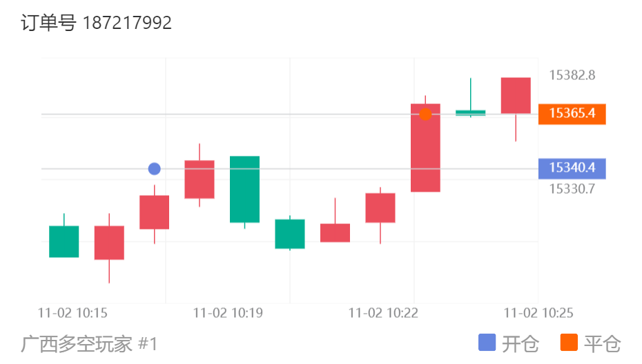Viewport: 642px width, 364px height.
Task: Click the blue open-position marker dot
Action: tap(154, 169)
